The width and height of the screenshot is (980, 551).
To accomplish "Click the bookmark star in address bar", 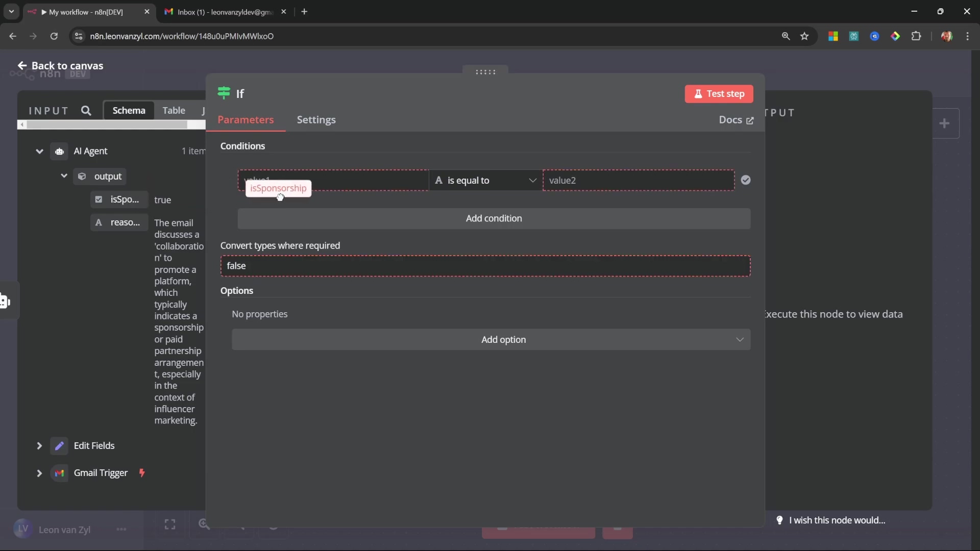I will 804,36.
